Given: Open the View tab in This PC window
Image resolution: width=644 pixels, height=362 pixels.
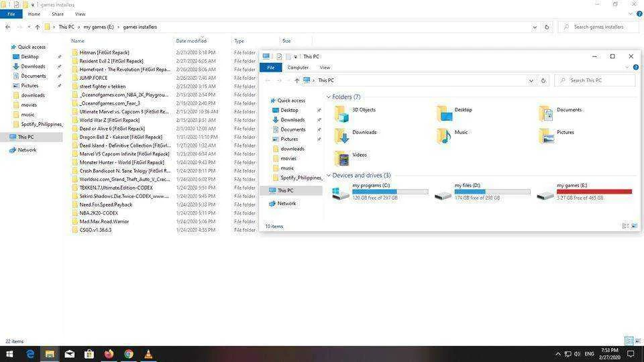Looking at the screenshot, I should click(x=325, y=67).
